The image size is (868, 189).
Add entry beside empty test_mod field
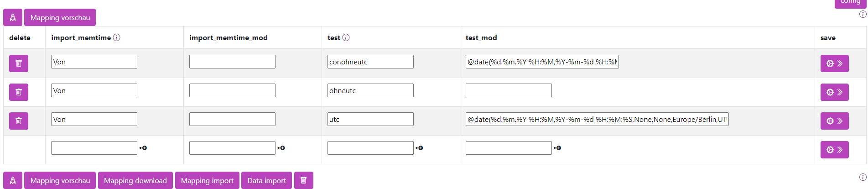tap(557, 148)
